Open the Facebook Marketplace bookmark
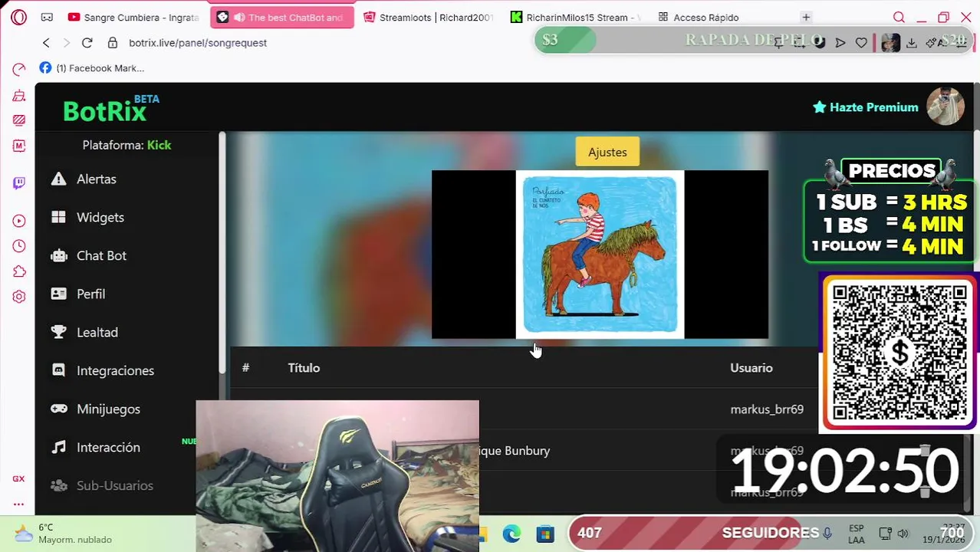The width and height of the screenshot is (980, 552). 92,68
